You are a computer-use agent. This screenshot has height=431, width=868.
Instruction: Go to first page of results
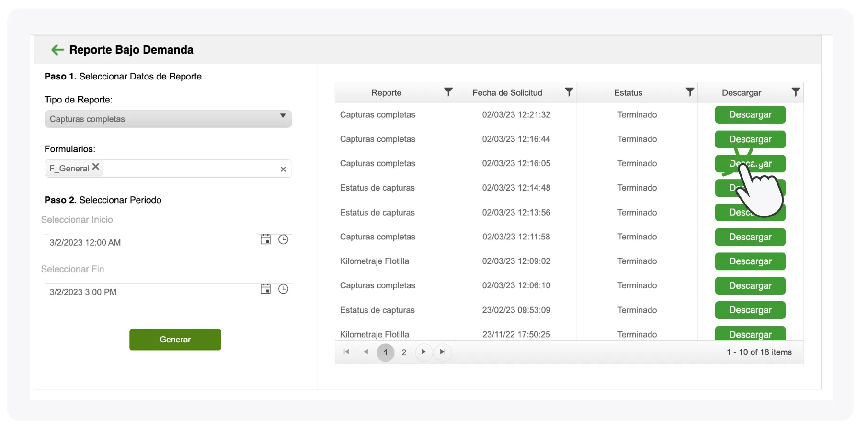click(346, 352)
